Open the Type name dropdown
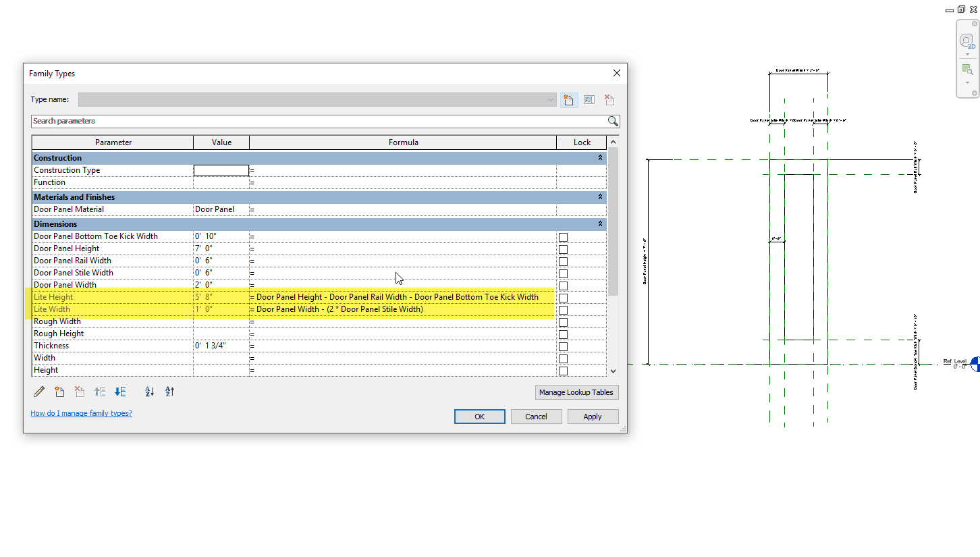 coord(551,99)
